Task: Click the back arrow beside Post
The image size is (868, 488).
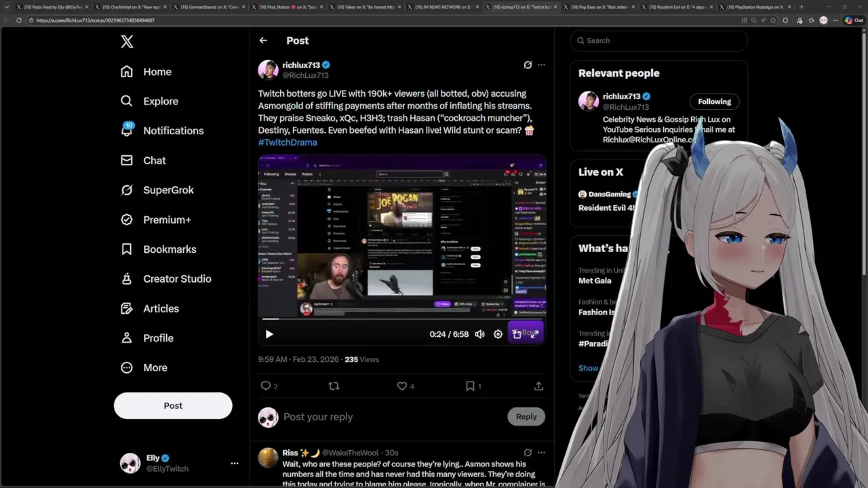Action: pyautogui.click(x=263, y=41)
